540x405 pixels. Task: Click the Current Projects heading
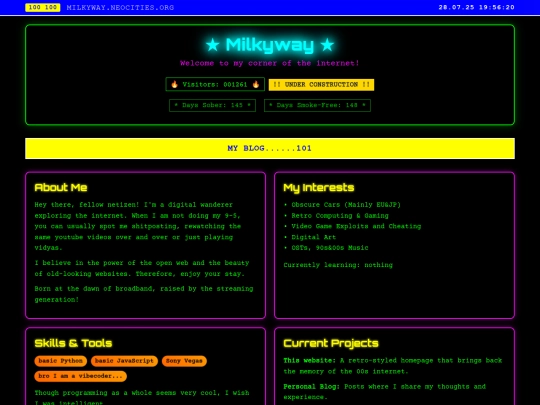point(331,343)
